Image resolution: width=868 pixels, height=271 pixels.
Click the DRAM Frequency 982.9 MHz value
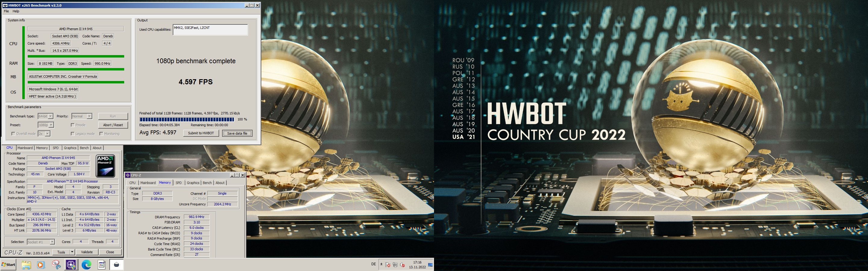(x=197, y=217)
